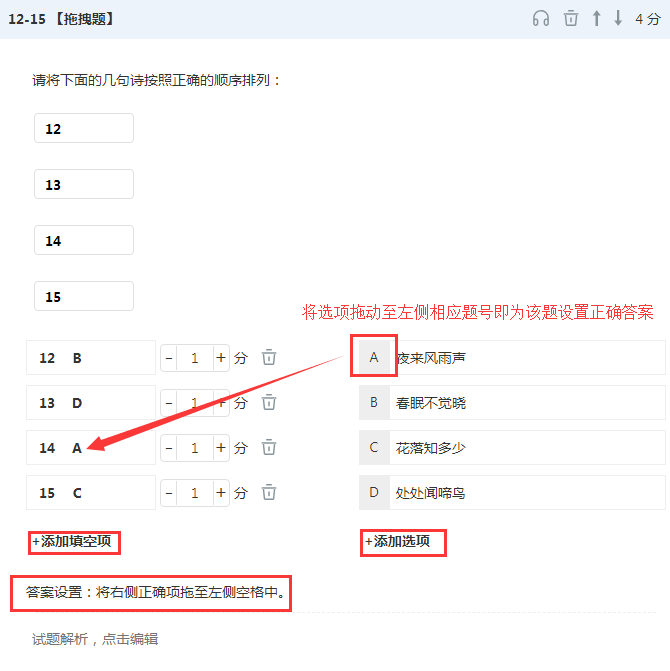Screen dimensions: 670x671
Task: Delete blank item 13 with trash icon
Action: click(269, 402)
